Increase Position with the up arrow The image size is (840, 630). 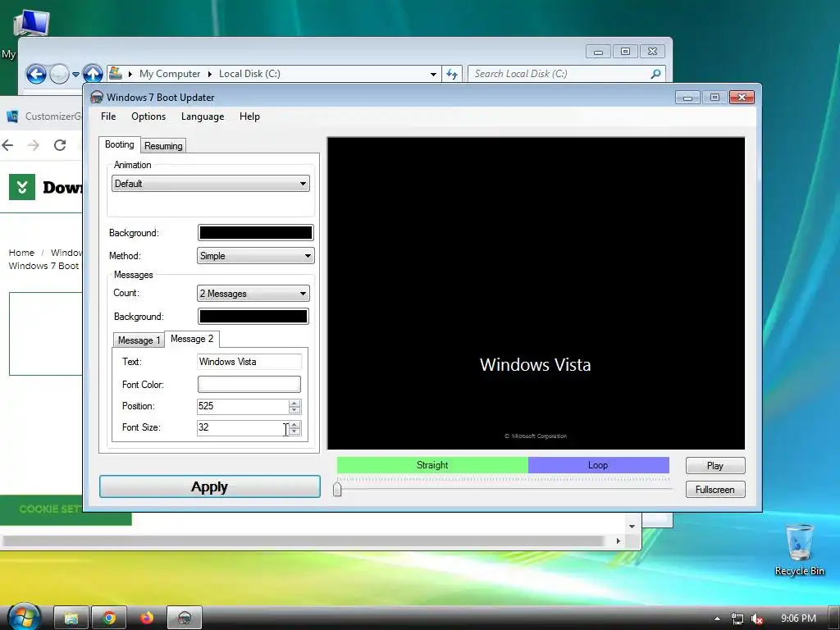pos(294,403)
